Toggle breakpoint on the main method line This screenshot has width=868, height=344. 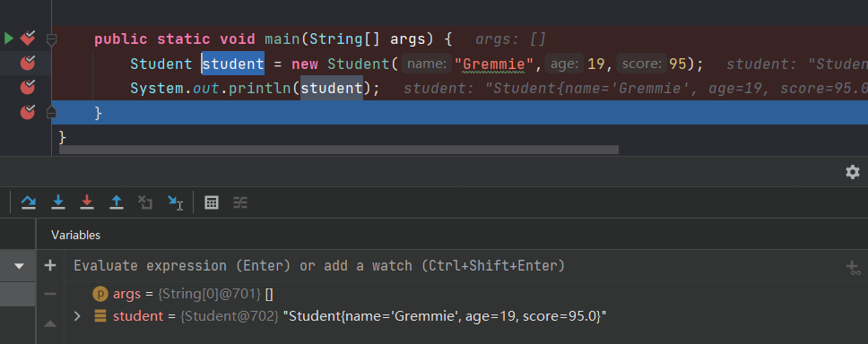point(27,39)
